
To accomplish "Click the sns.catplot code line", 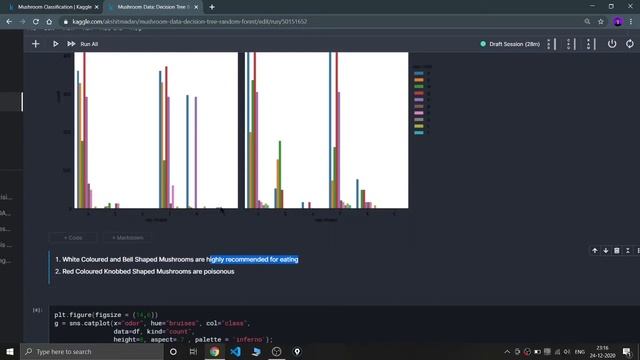I will [152, 323].
